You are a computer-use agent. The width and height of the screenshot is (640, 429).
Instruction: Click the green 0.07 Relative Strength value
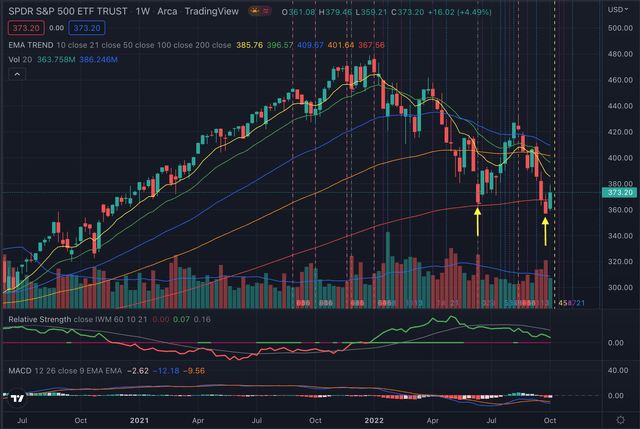[x=181, y=319]
